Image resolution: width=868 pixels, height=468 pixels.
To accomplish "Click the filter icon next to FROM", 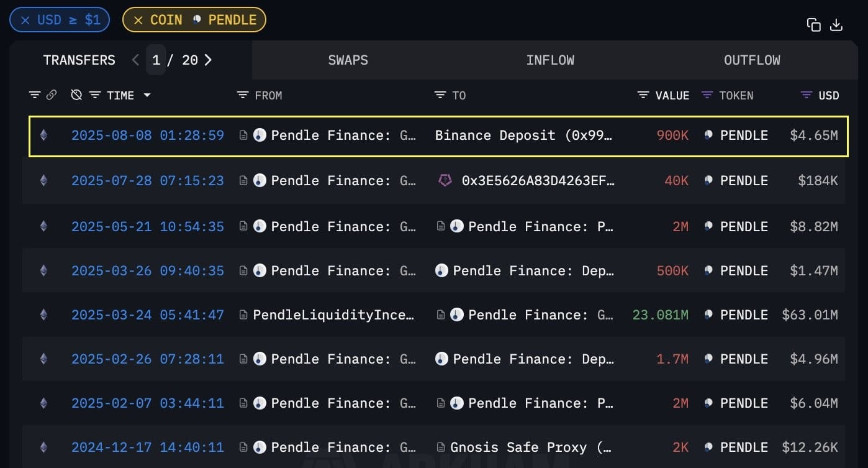I will 243,95.
